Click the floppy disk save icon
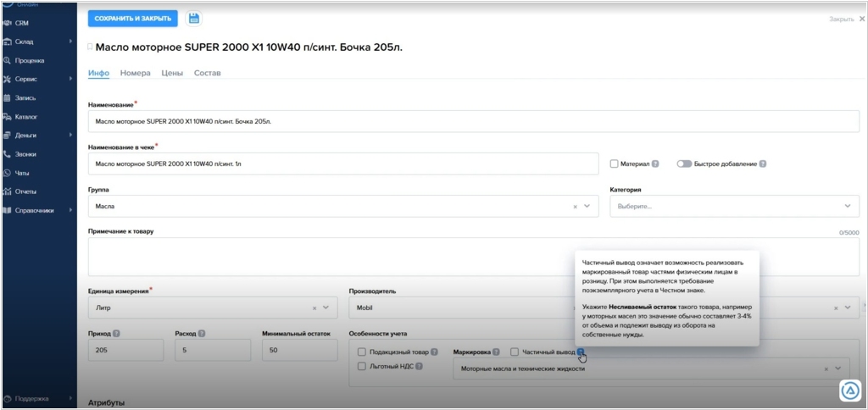Screen dimensions: 868x410 click(194, 18)
